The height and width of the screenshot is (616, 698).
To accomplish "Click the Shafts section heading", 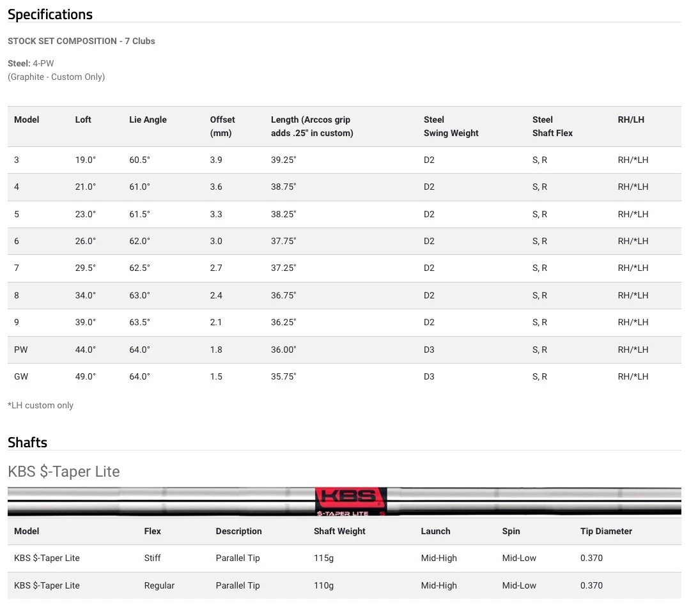I will pos(27,442).
